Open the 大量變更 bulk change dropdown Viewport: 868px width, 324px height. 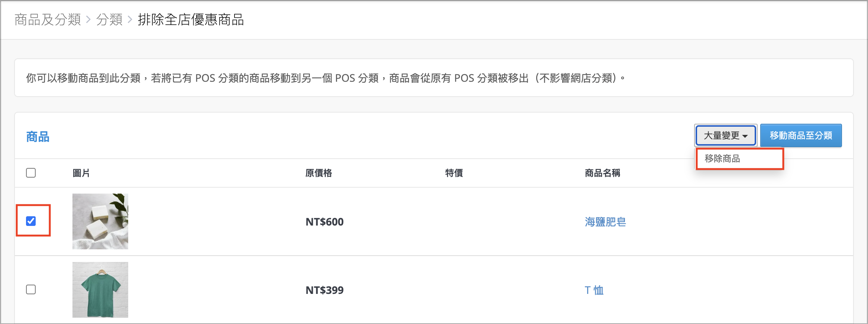(x=725, y=136)
